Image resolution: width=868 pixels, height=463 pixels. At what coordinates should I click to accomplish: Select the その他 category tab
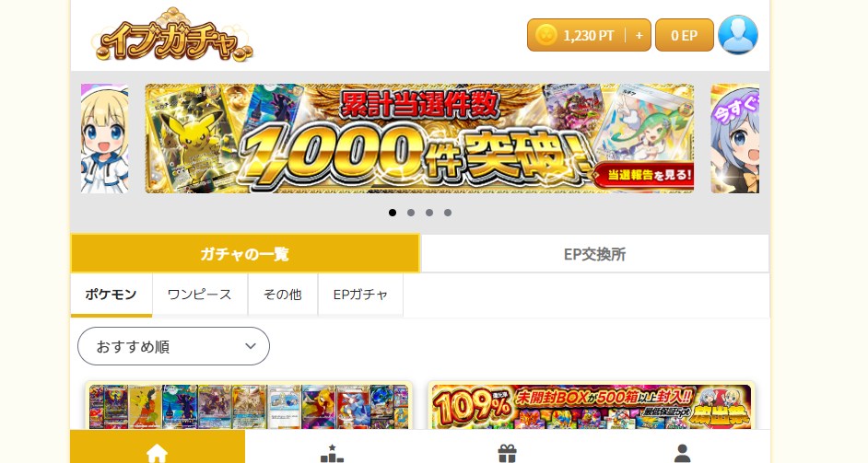point(282,295)
